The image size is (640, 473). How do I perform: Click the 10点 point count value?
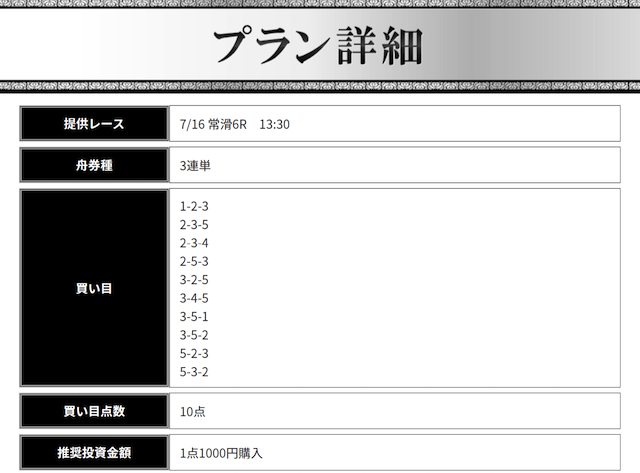193,411
